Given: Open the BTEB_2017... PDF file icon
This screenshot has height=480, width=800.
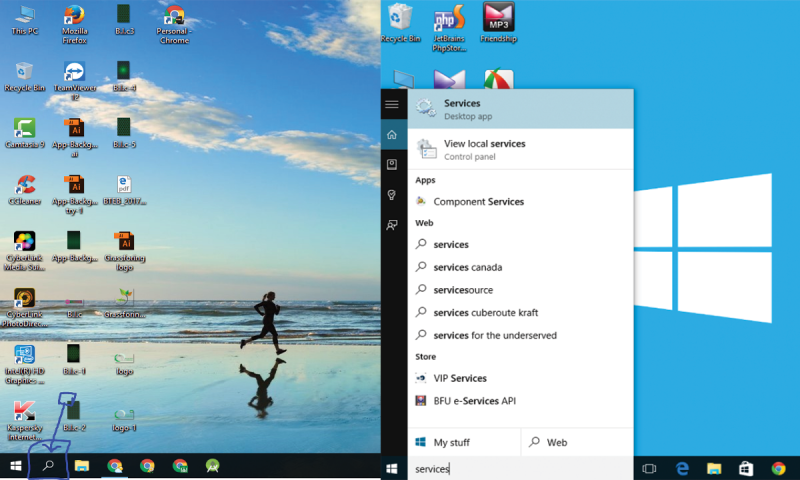Looking at the screenshot, I should click(x=124, y=190).
